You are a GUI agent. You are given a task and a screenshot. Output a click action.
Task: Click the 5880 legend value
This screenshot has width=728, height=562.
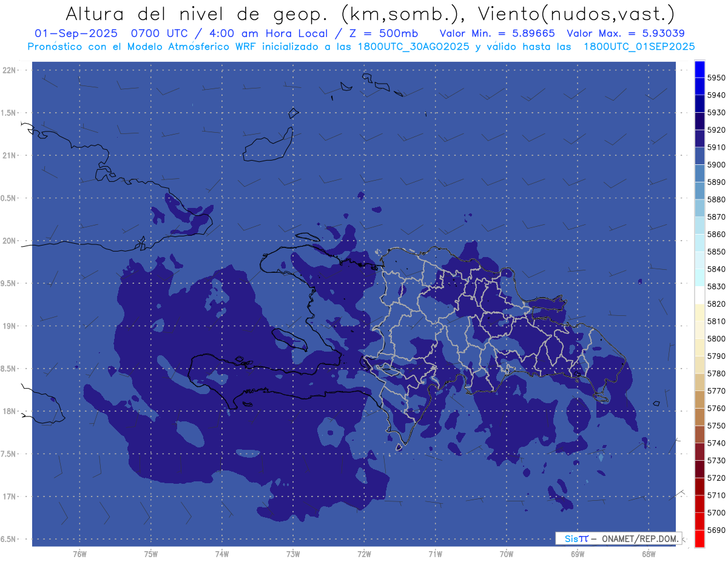click(x=716, y=199)
